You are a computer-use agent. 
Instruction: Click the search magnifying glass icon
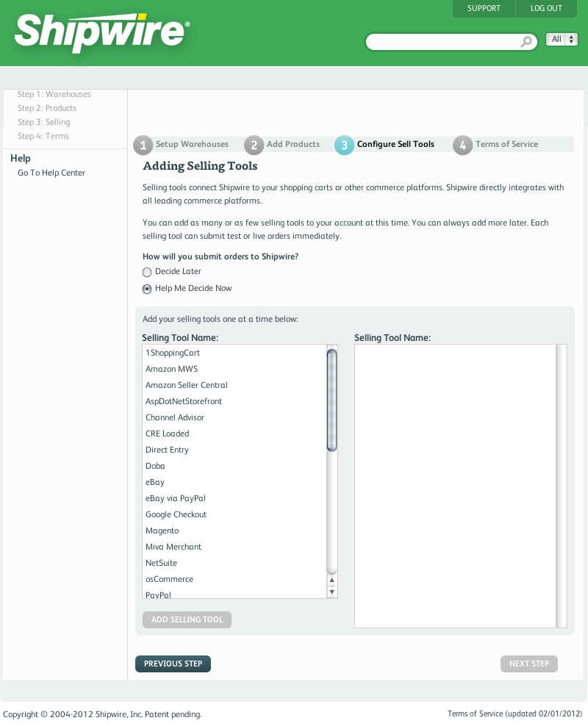(526, 42)
